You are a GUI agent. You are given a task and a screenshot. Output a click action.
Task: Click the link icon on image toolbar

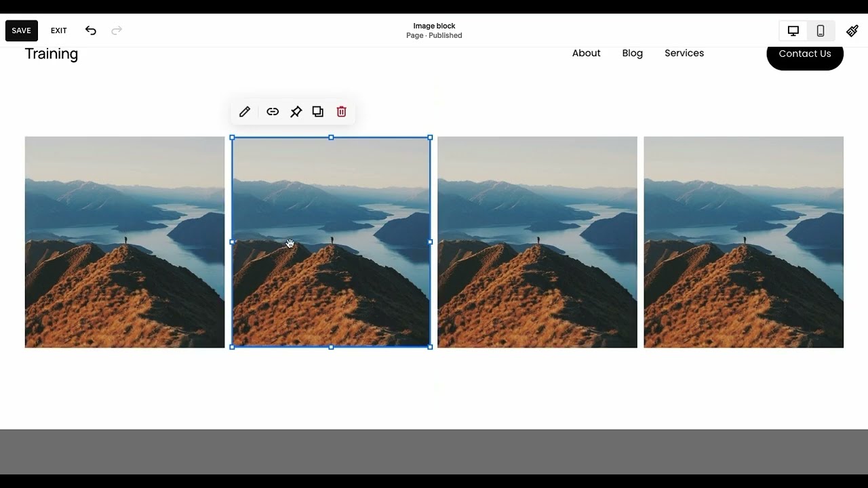pyautogui.click(x=273, y=112)
